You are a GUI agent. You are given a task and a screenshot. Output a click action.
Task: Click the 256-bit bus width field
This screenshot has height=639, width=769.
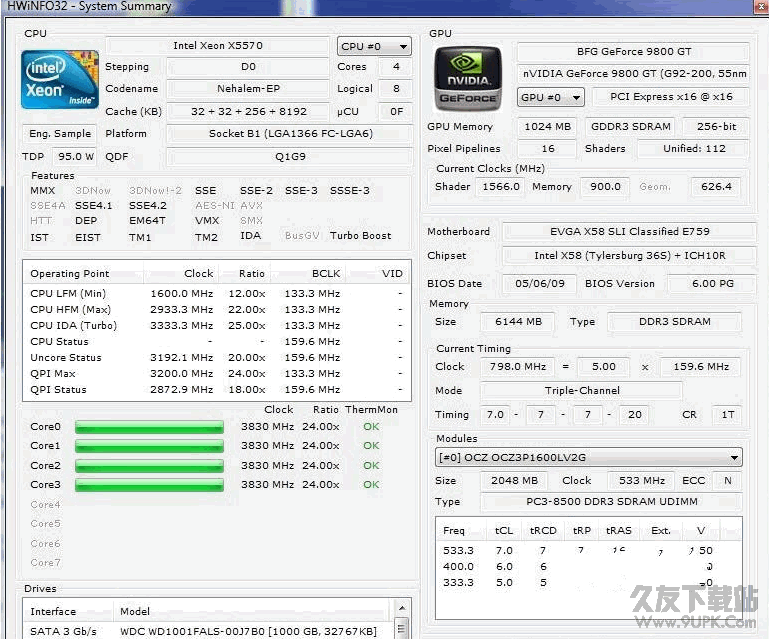[716, 127]
